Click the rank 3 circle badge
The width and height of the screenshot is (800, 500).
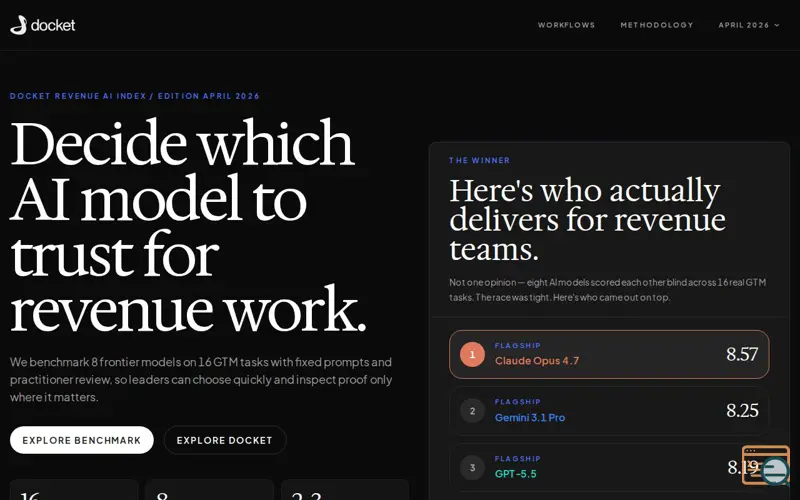[472, 467]
